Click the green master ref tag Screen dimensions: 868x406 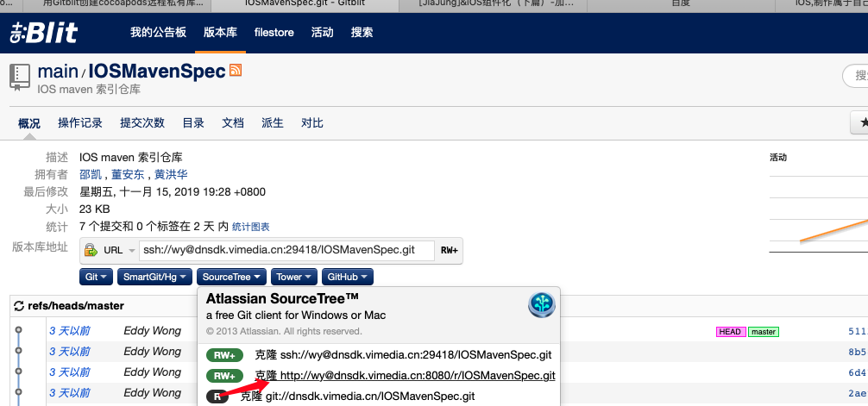(764, 332)
